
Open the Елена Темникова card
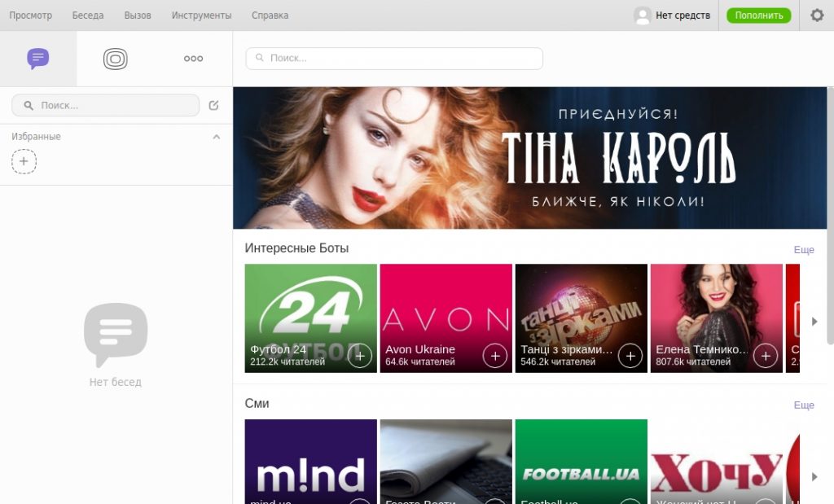[717, 318]
